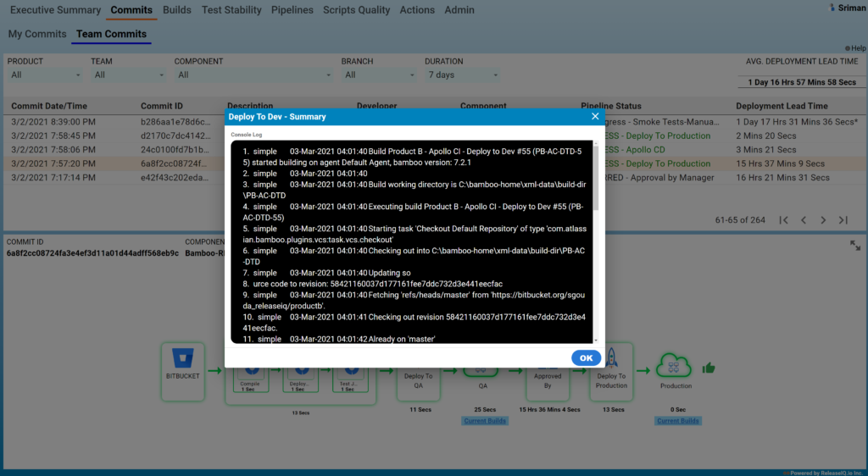Viewport: 868px width, 476px height.
Task: Change the DURATION 7 days dropdown
Action: [463, 75]
